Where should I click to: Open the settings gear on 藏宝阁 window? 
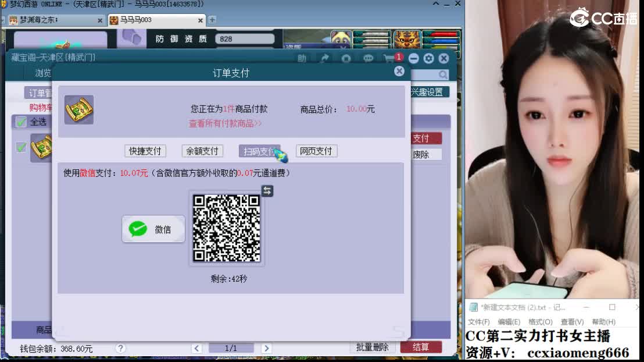428,58
